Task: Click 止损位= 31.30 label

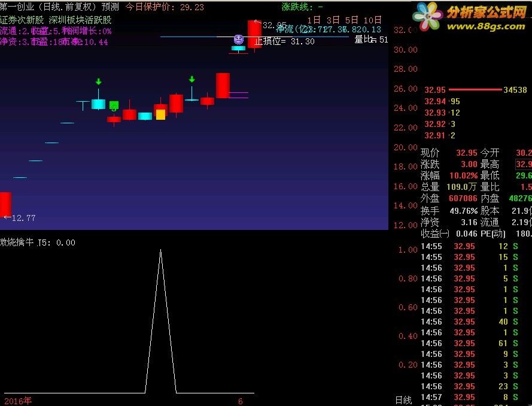Action: 284,41
